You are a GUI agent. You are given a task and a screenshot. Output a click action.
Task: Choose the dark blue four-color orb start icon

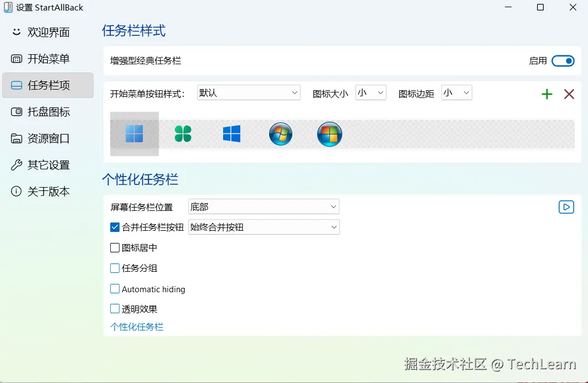[x=329, y=134]
